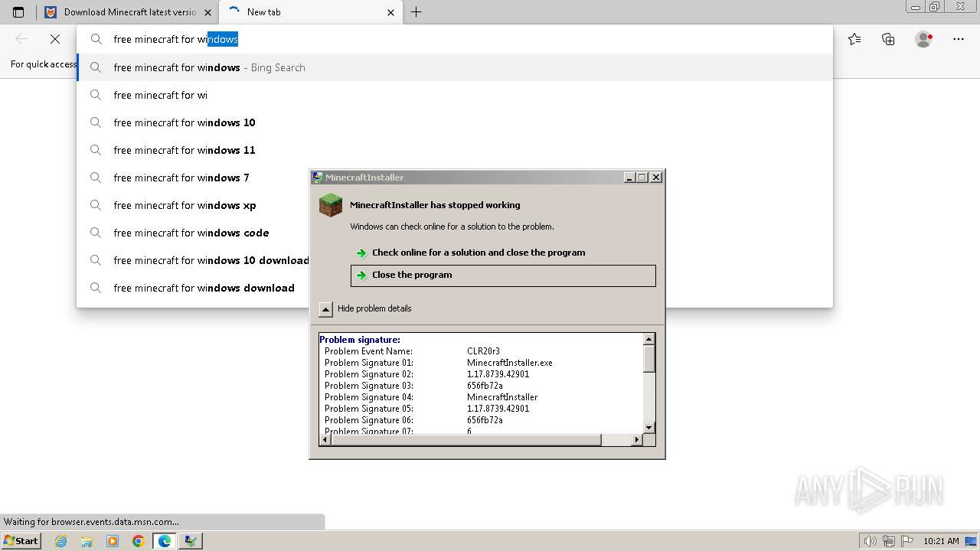Select suggestion free minecraft for windows 10 download
This screenshot has height=551, width=980.
(191, 260)
